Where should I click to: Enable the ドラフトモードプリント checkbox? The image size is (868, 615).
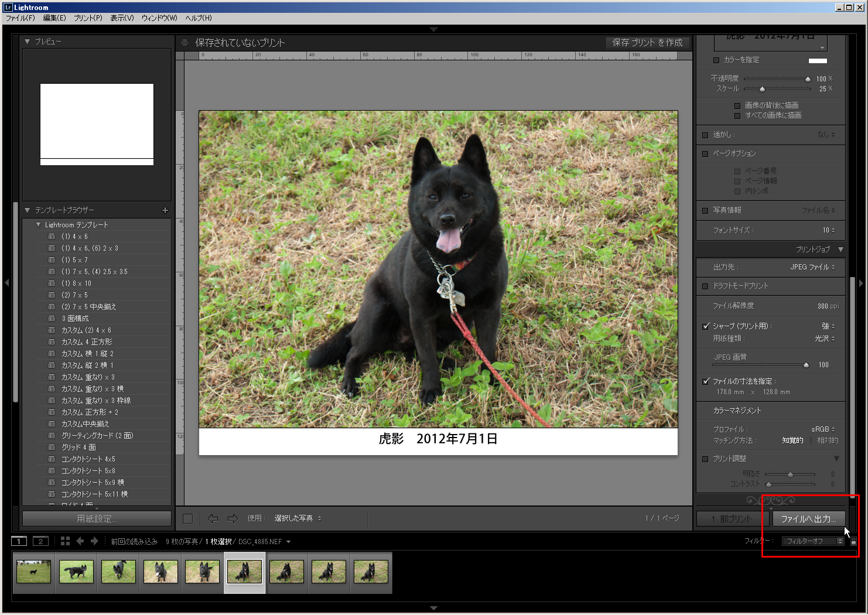705,286
